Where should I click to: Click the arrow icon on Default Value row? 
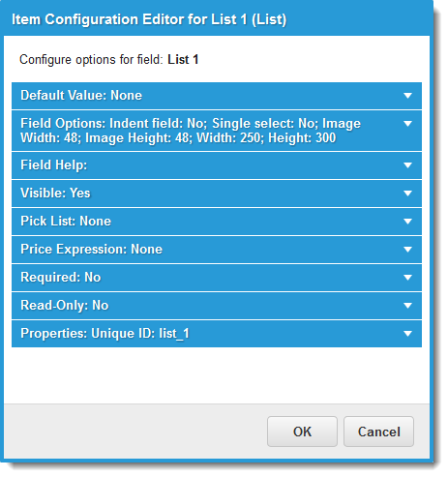click(x=407, y=96)
